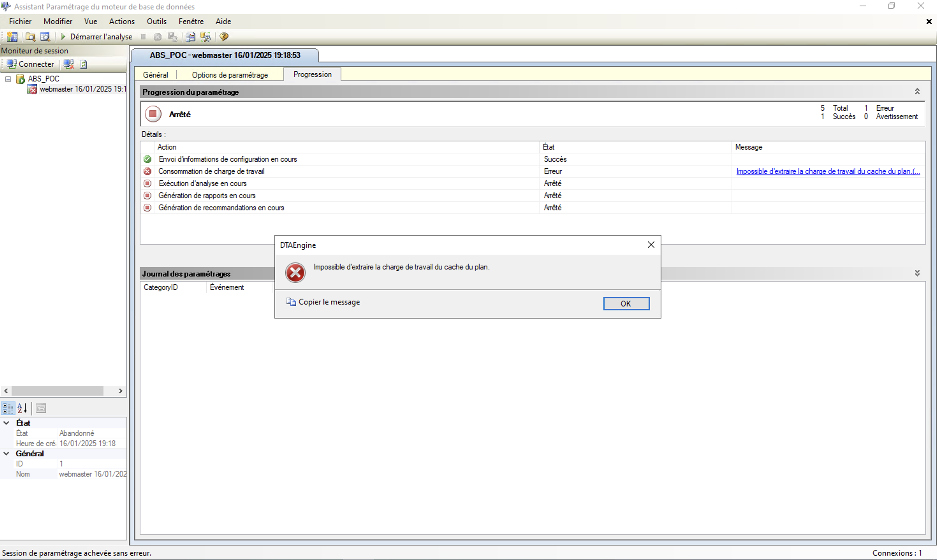Collapse the État property category
This screenshot has width=937, height=560.
[6, 423]
